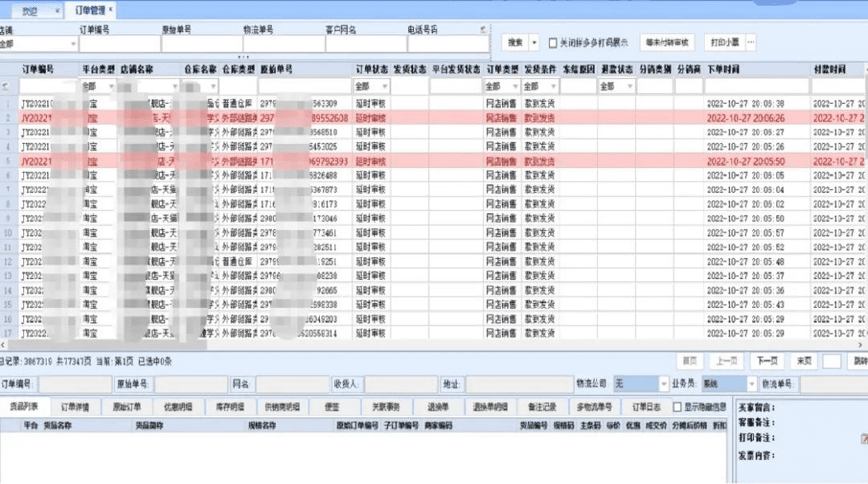Toggle 关闭拼多多打码展示 checkbox
868x484 pixels.
pyautogui.click(x=552, y=43)
